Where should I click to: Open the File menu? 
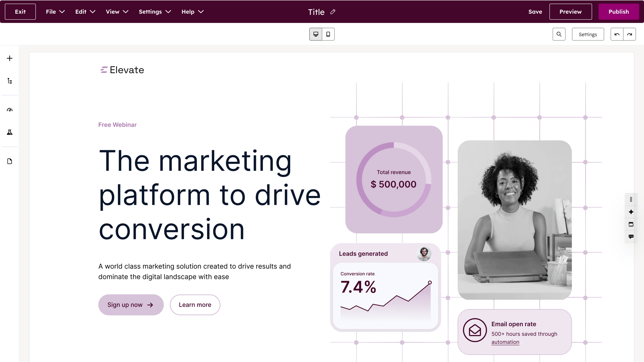pos(55,12)
